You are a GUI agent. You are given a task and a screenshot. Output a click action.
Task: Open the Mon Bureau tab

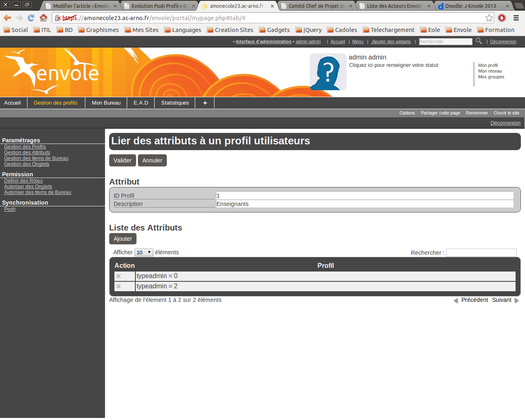pyautogui.click(x=106, y=103)
